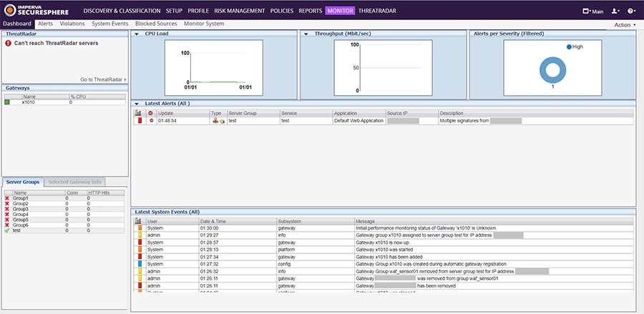Viewport: 644px width, 314px height.
Task: Click the ThreatRadar red error icon
Action: pyautogui.click(x=8, y=43)
